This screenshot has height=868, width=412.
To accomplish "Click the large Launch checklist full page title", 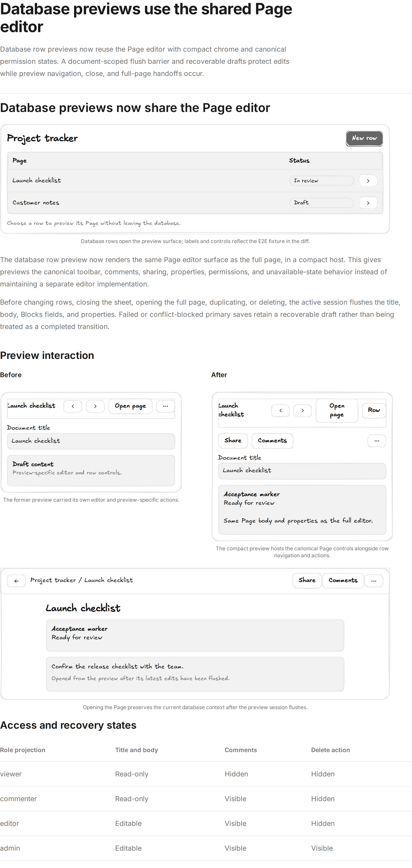I will [83, 608].
